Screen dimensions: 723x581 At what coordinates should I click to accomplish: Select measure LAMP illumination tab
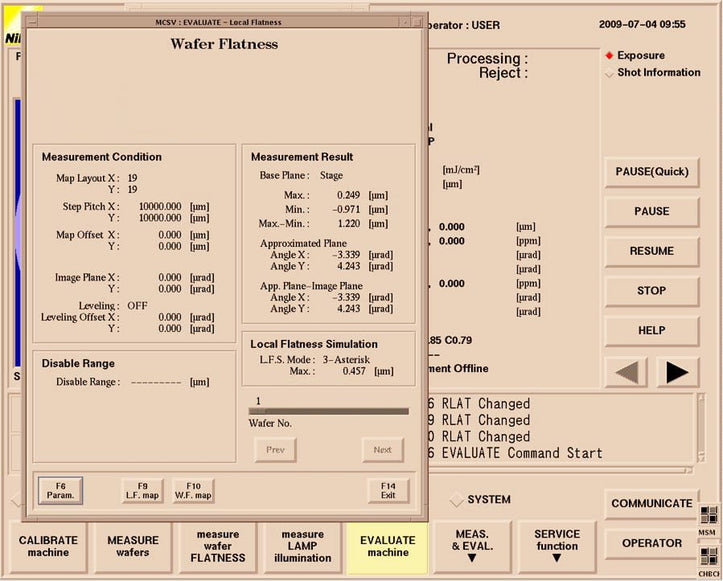302,546
